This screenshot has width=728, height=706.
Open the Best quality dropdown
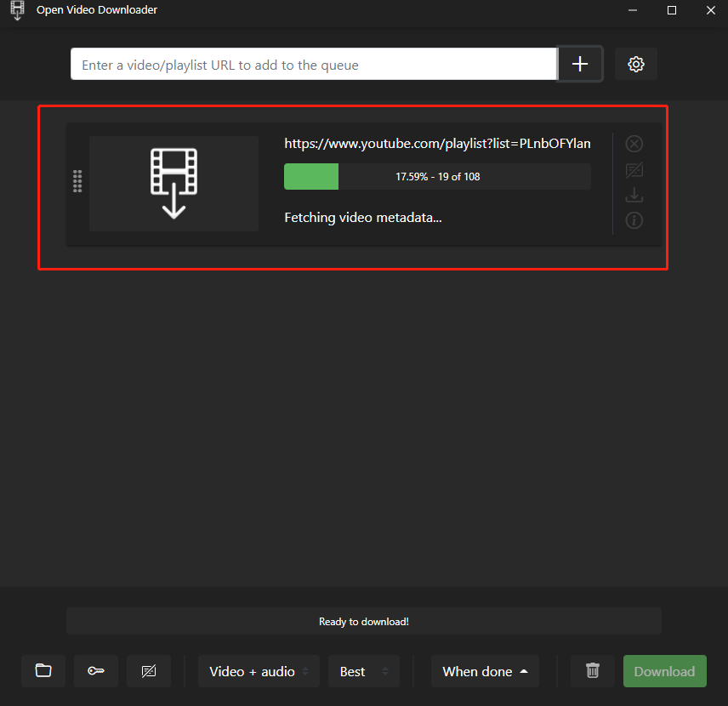pos(363,671)
